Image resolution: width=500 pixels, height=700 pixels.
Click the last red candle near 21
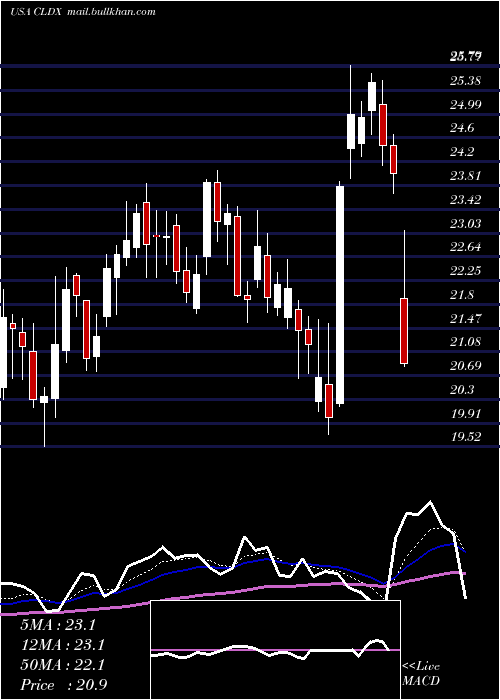404,331
